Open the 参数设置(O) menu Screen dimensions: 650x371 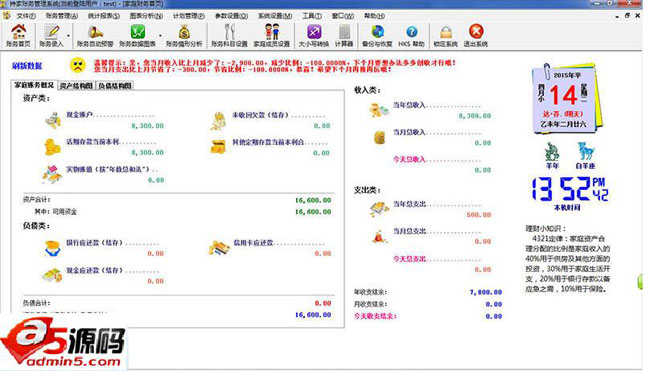tap(231, 16)
